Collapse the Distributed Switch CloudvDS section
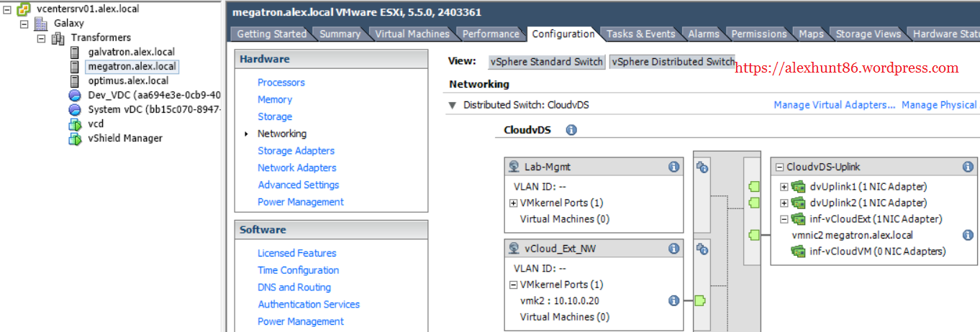Image resolution: width=980 pixels, height=332 pixels. point(453,105)
